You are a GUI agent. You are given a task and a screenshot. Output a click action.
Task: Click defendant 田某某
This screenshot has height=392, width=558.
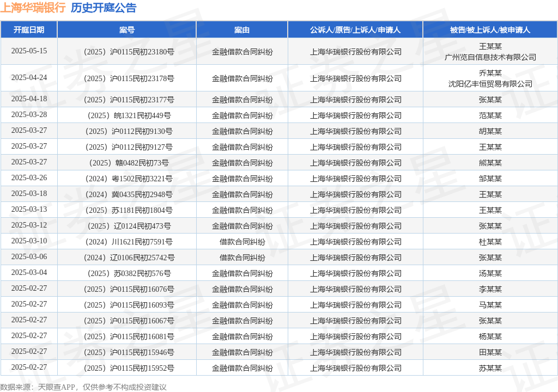[490, 352]
